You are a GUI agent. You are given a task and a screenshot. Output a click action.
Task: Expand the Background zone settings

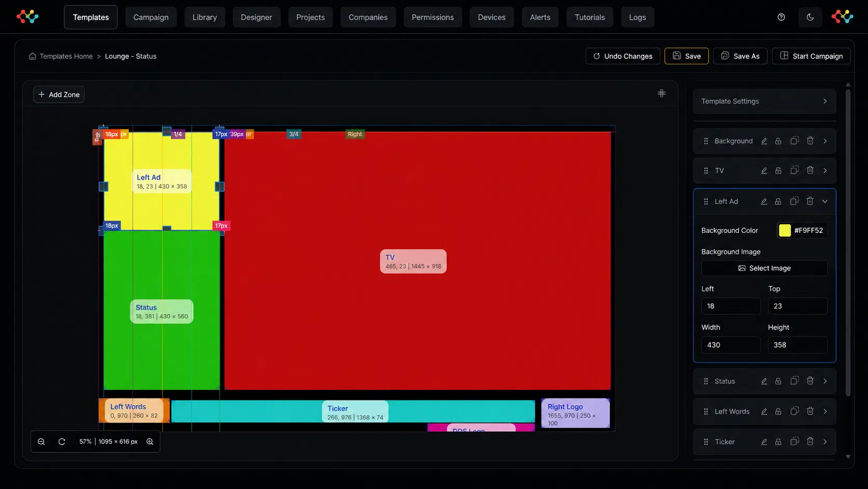click(825, 141)
